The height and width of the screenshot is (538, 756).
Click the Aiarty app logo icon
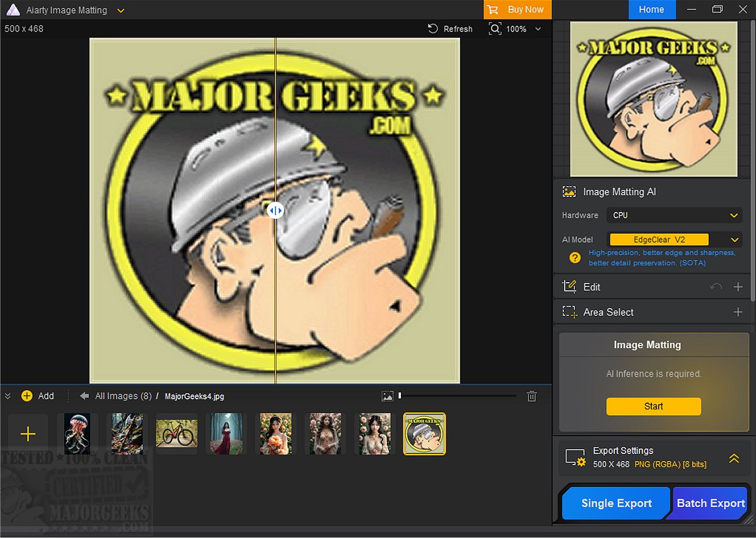point(13,10)
